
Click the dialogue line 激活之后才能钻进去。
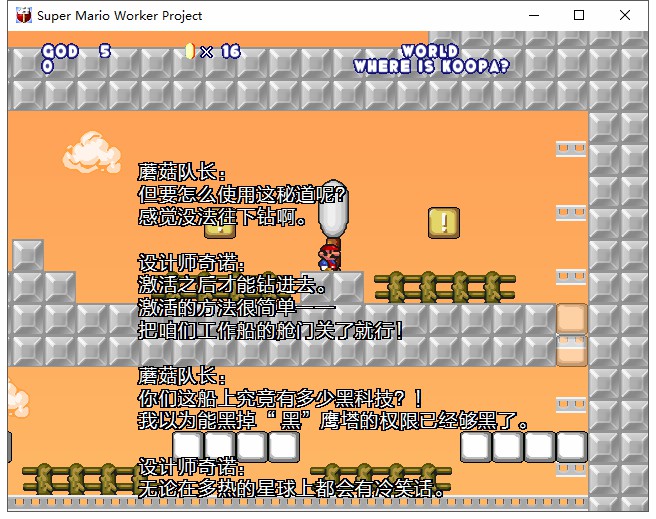point(233,285)
